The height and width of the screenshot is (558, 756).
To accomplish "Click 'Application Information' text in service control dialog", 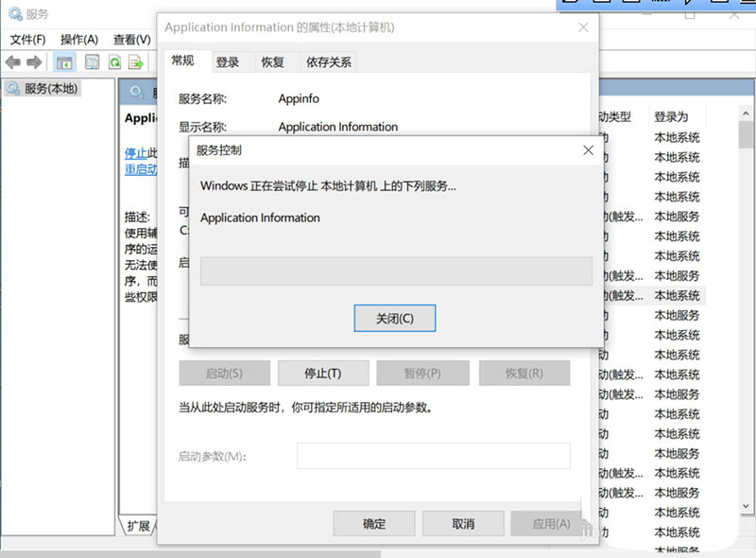I will point(261,218).
